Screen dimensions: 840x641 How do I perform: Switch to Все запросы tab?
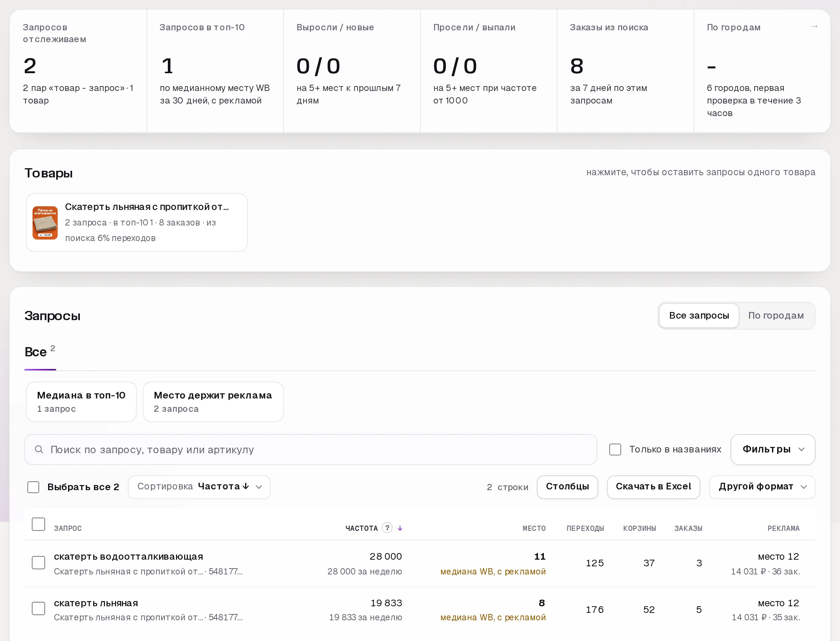point(699,316)
